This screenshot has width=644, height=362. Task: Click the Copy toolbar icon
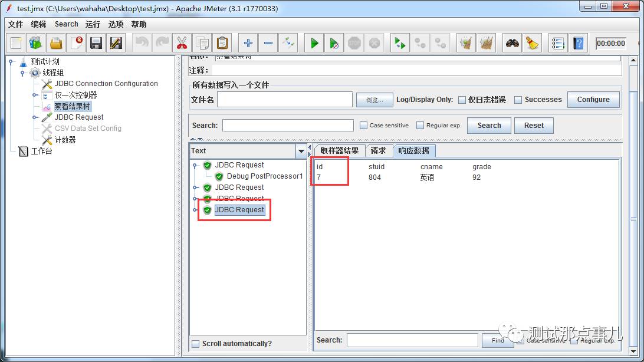click(202, 43)
